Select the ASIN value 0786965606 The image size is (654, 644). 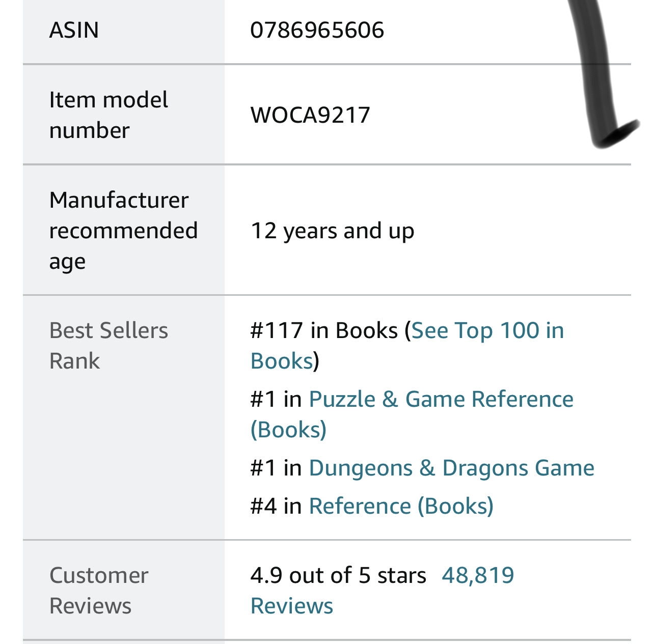click(317, 30)
